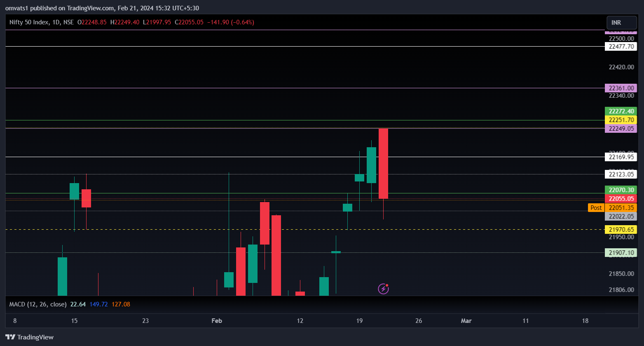
Task: Click the purple lightning bolt icon
Action: pyautogui.click(x=383, y=289)
